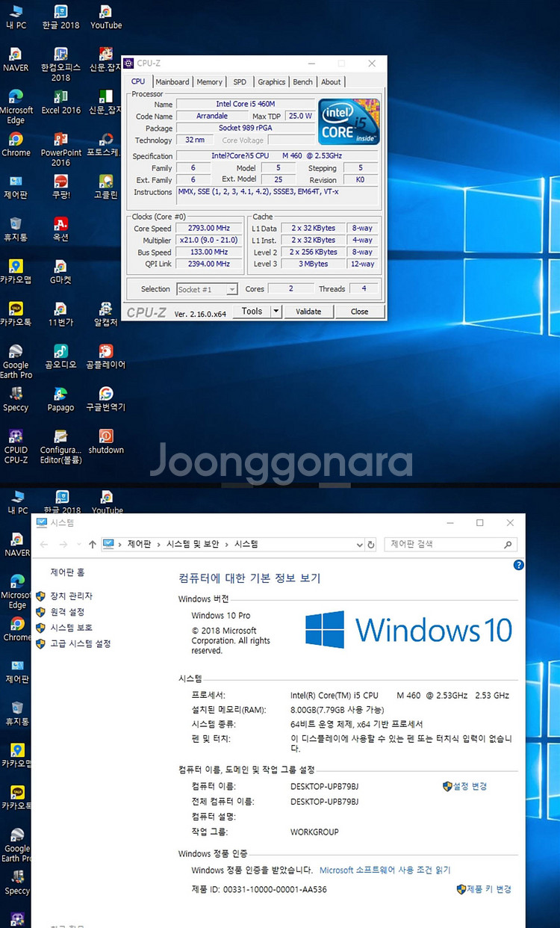Image resolution: width=560 pixels, height=928 pixels.
Task: Click the 11번가 desktop icon
Action: [60, 315]
